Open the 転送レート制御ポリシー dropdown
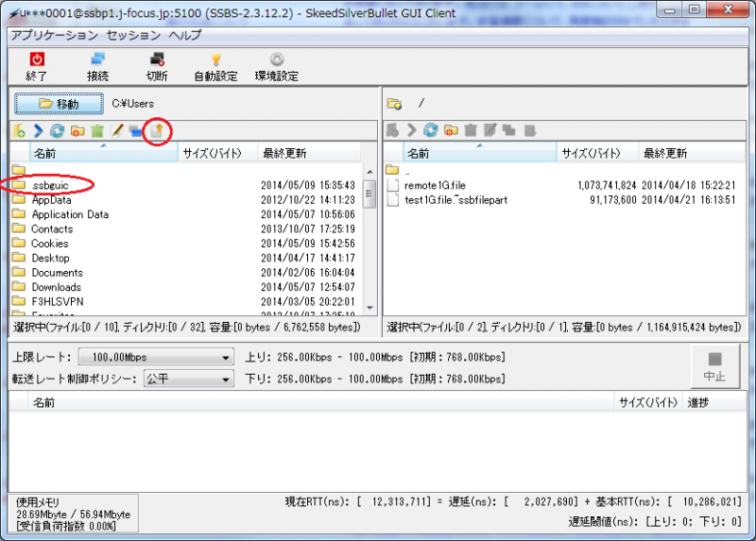Screen dimensions: 756x541 click(x=187, y=379)
